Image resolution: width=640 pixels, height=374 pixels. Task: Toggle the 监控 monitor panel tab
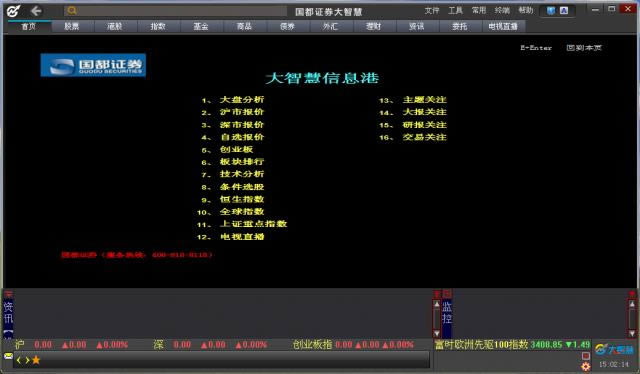(447, 312)
